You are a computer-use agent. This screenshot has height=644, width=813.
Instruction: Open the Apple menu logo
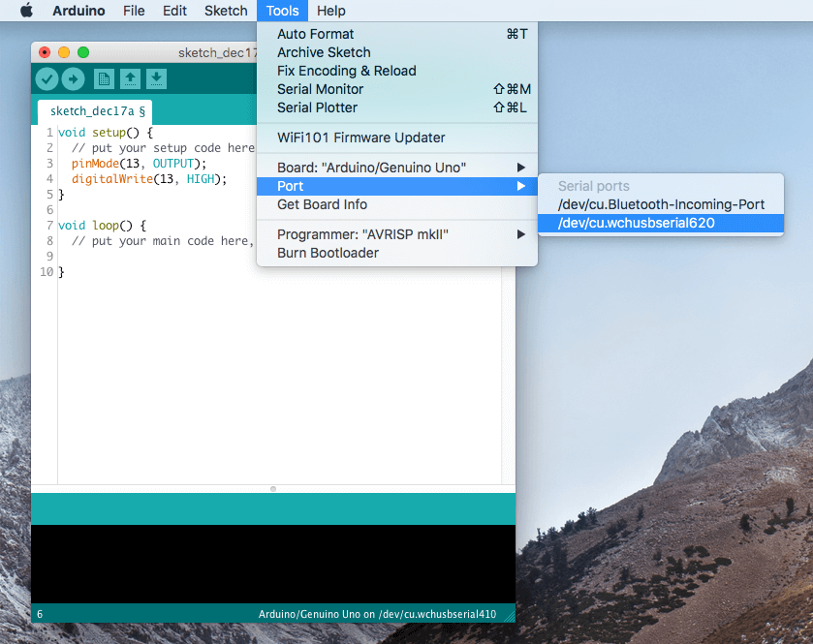pos(26,11)
